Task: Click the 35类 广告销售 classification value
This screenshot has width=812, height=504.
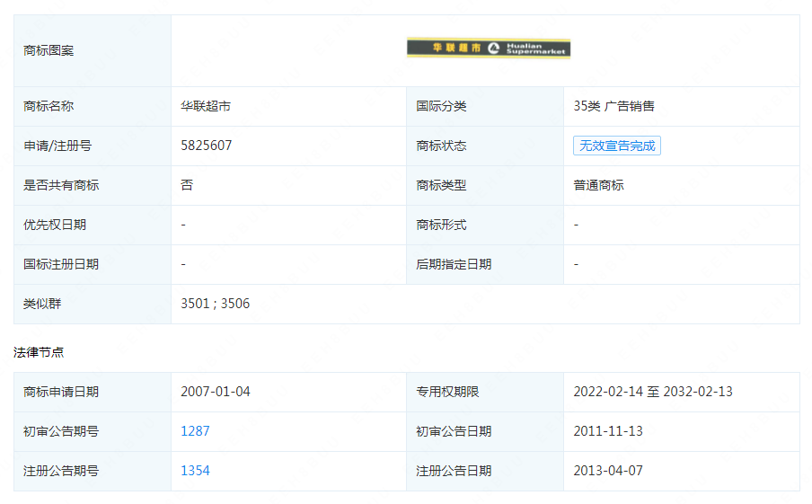Action: [x=613, y=106]
